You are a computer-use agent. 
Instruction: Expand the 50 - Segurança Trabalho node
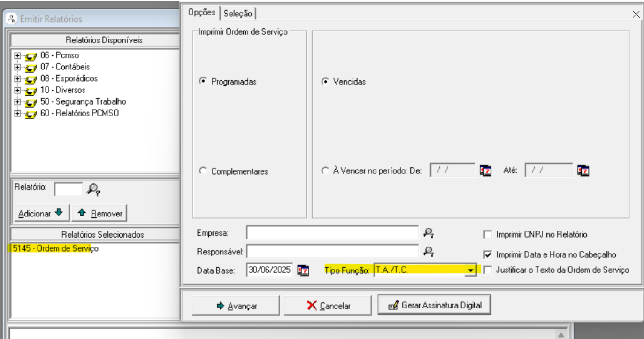(x=18, y=102)
